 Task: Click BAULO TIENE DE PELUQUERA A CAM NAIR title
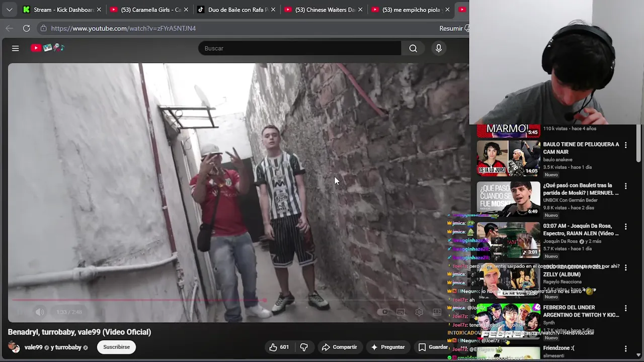tap(581, 148)
